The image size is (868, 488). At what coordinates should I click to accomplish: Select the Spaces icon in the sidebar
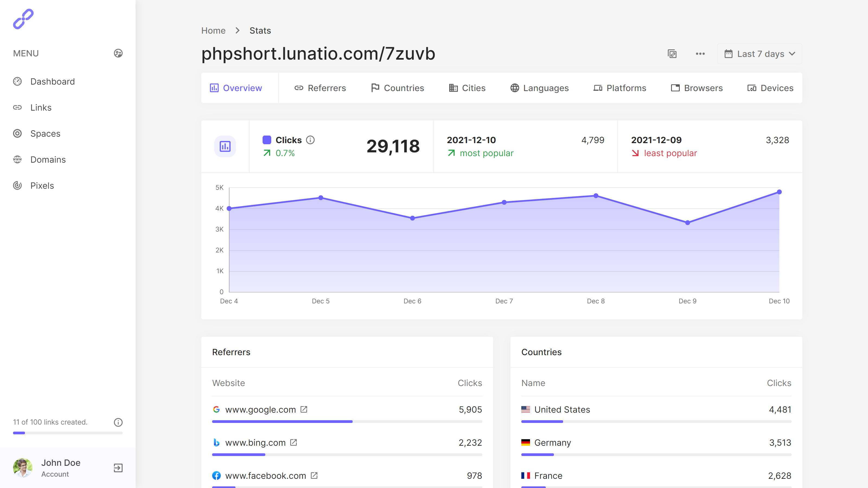click(x=18, y=133)
